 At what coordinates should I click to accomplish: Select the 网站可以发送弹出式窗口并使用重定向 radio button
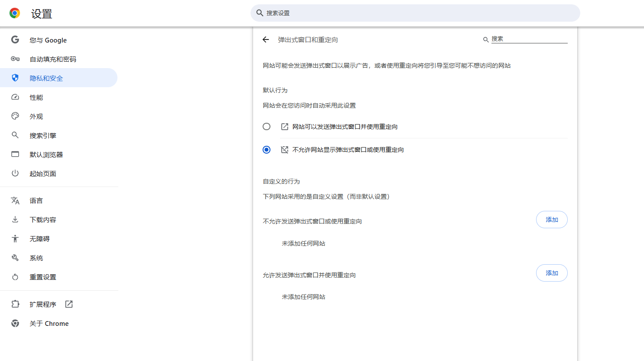(267, 126)
